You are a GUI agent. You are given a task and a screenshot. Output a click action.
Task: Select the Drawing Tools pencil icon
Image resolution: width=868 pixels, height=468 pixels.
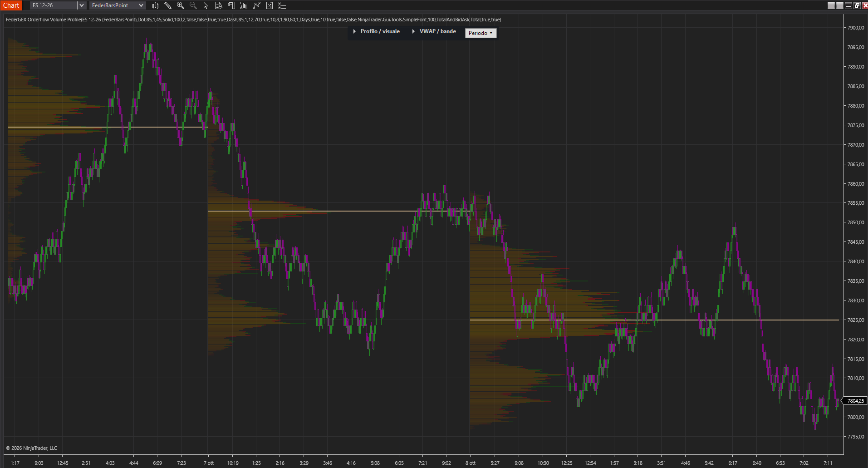(168, 5)
